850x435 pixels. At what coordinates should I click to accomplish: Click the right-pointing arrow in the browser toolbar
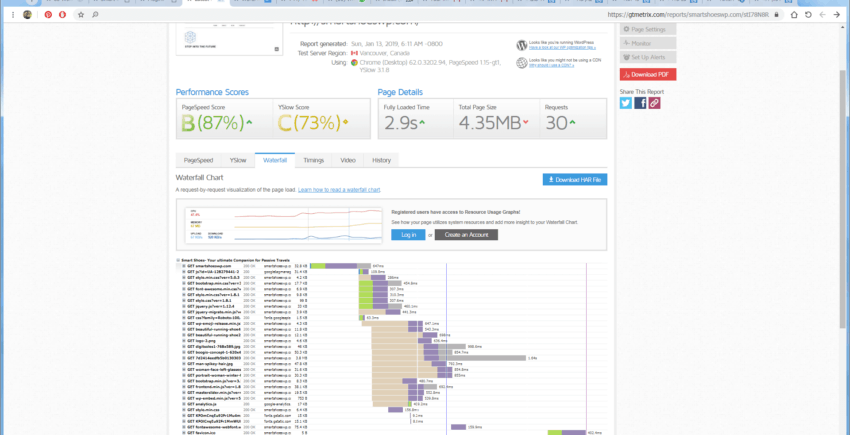[836, 15]
